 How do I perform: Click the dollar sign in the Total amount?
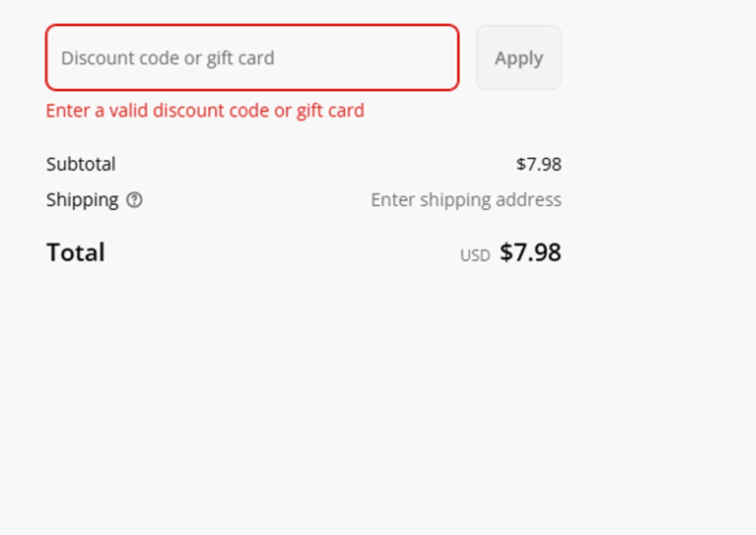coord(506,252)
